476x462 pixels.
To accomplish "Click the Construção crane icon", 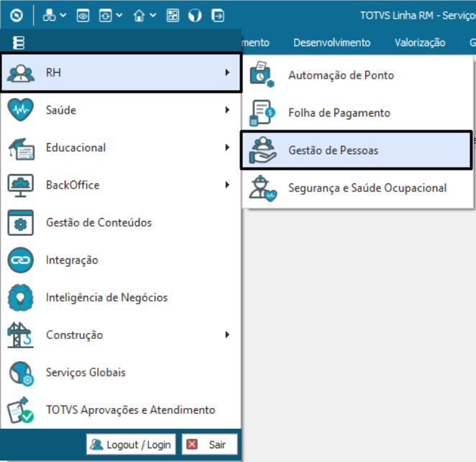I will pyautogui.click(x=20, y=335).
